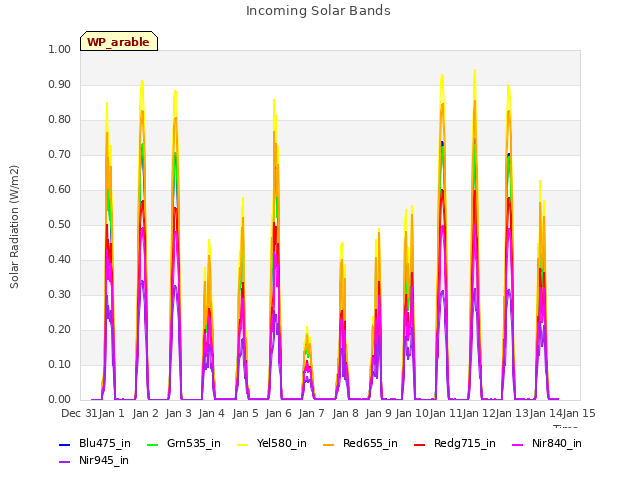Select the Yel580_in legend label
The height and width of the screenshot is (480, 640).
pyautogui.click(x=282, y=444)
